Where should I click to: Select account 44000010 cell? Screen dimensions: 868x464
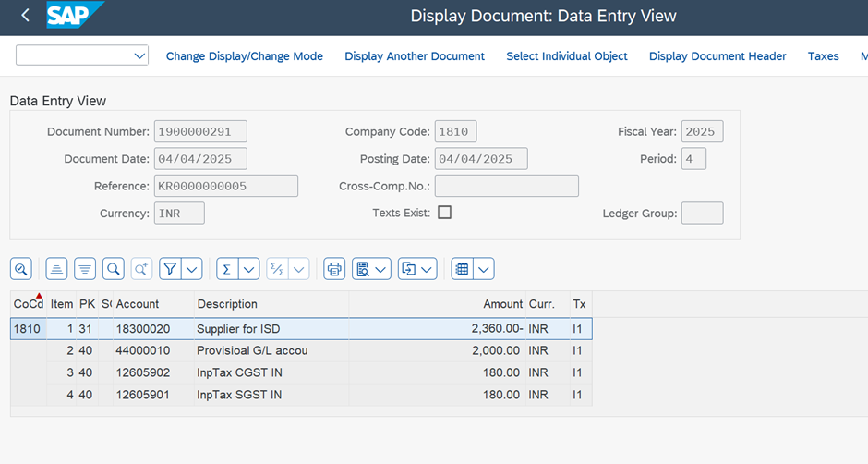pos(153,350)
